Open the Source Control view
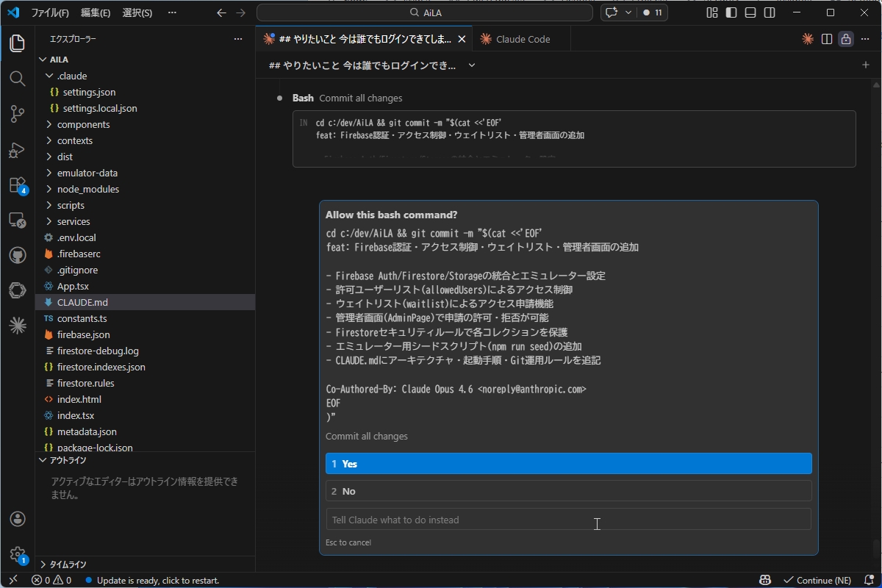The image size is (882, 588). point(18,114)
